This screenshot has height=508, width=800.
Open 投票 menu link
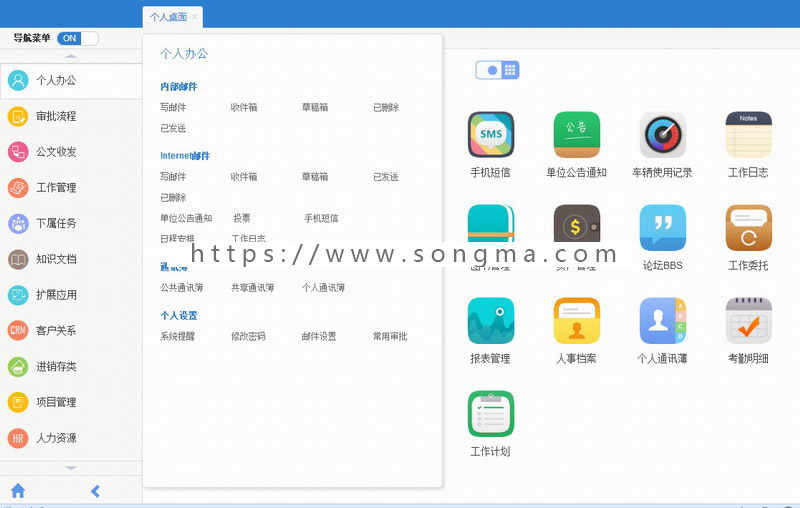(x=242, y=218)
